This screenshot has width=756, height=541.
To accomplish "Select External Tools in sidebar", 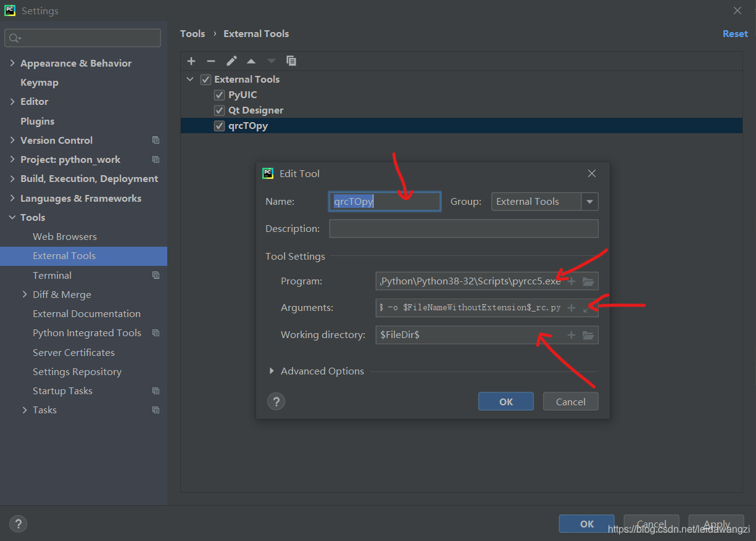I will tap(84, 256).
